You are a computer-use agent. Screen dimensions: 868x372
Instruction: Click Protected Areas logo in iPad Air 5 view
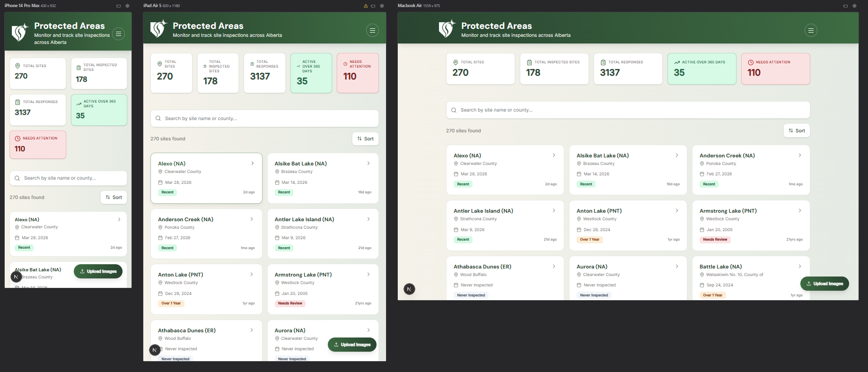[158, 29]
